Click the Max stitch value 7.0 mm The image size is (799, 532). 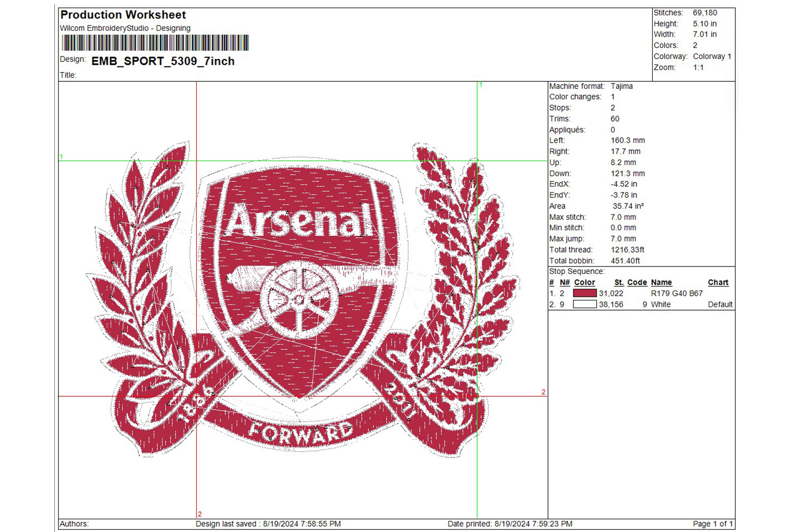click(x=623, y=217)
